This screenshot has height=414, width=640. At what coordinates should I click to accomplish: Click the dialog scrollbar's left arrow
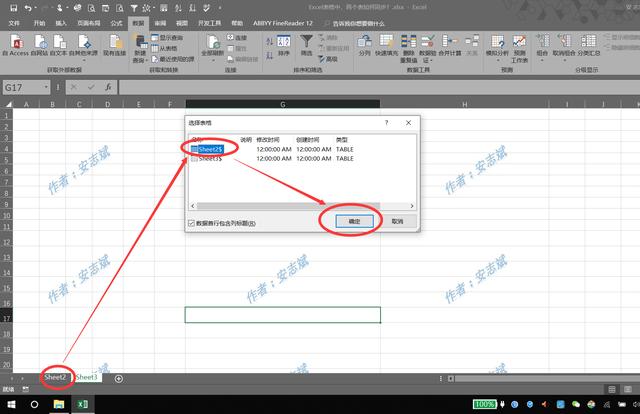(193, 206)
